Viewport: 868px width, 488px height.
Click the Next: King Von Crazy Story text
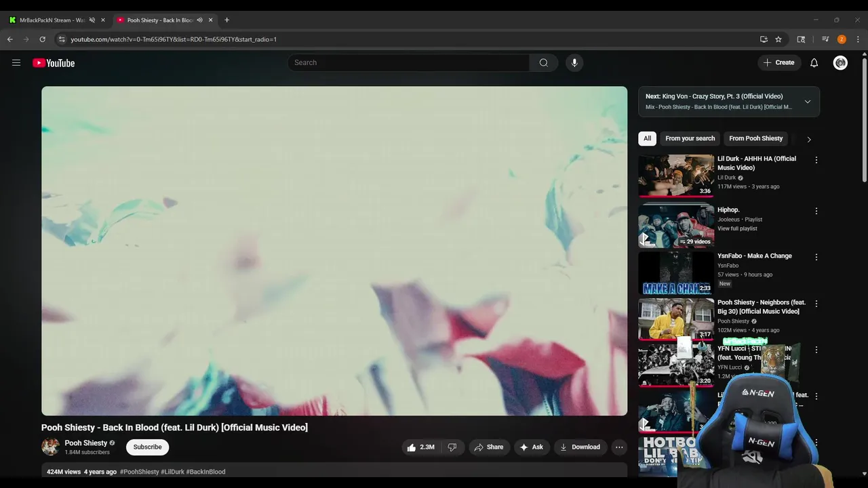(714, 96)
